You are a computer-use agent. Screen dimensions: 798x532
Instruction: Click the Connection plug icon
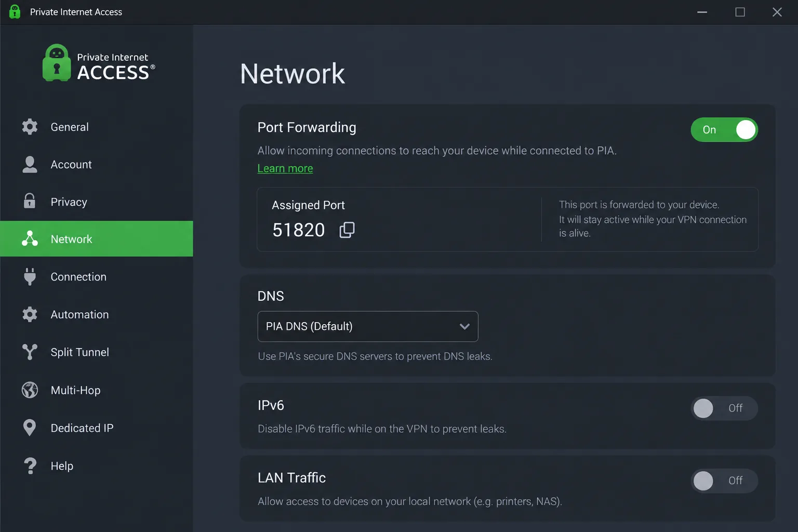coord(30,276)
